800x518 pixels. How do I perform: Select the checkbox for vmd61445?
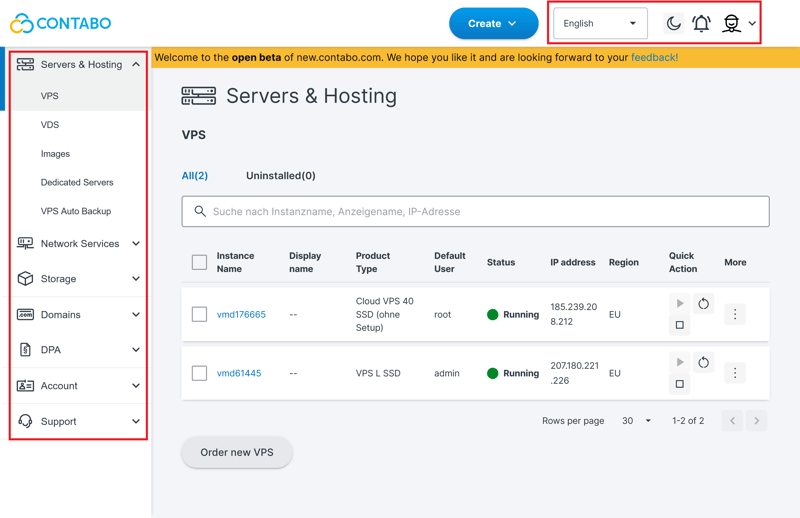coord(199,373)
